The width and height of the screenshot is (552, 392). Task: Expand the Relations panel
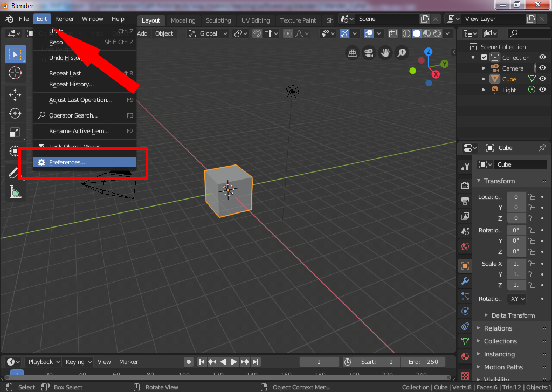point(498,328)
